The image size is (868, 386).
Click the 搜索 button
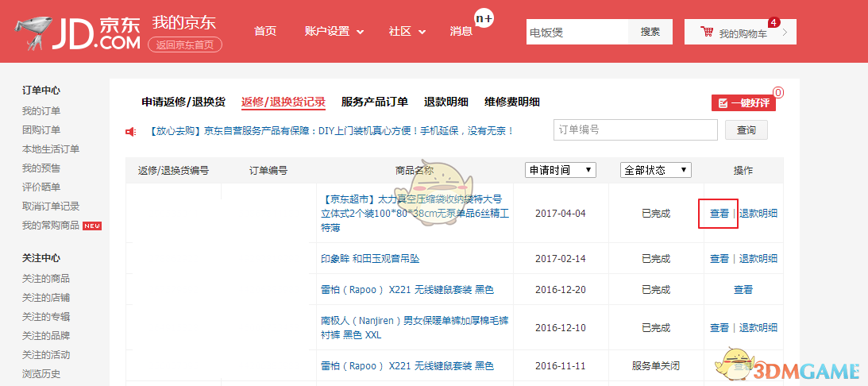coord(650,32)
